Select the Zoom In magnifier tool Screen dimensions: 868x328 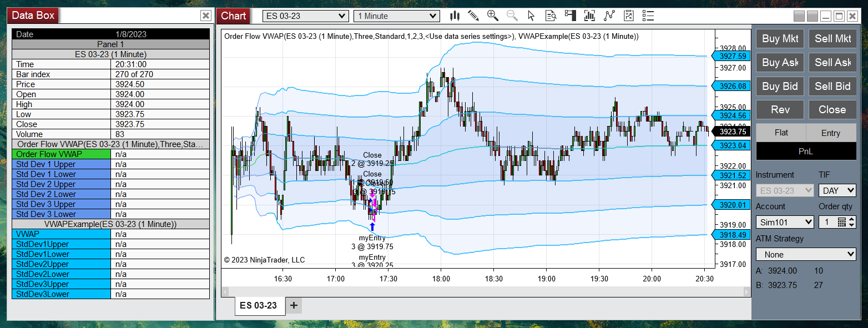(x=492, y=16)
